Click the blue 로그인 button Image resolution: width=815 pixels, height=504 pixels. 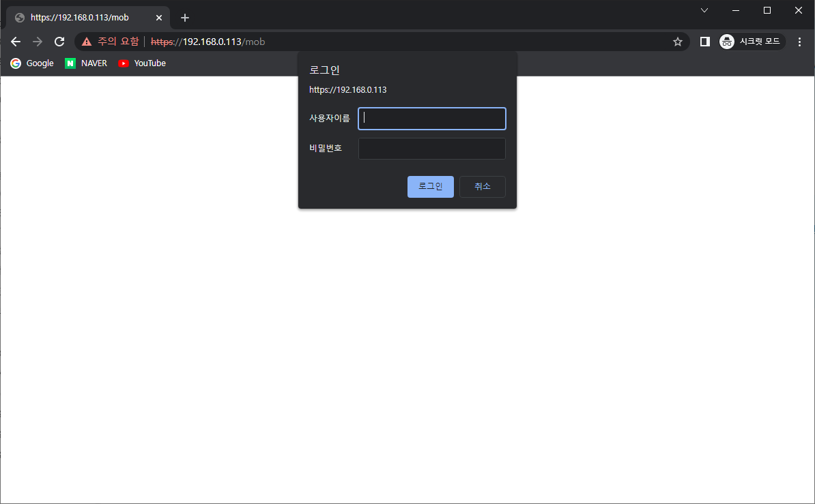[x=431, y=187]
